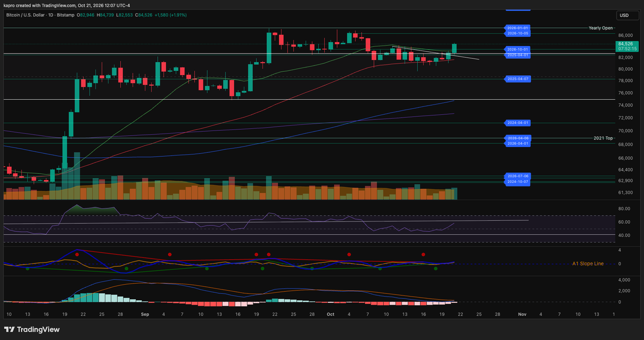Click the 2021 Top line label
This screenshot has height=340, width=644.
point(603,138)
